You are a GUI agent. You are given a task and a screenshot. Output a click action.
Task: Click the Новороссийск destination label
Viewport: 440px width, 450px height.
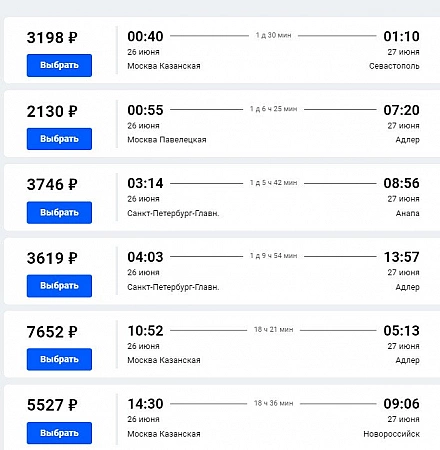(x=391, y=434)
